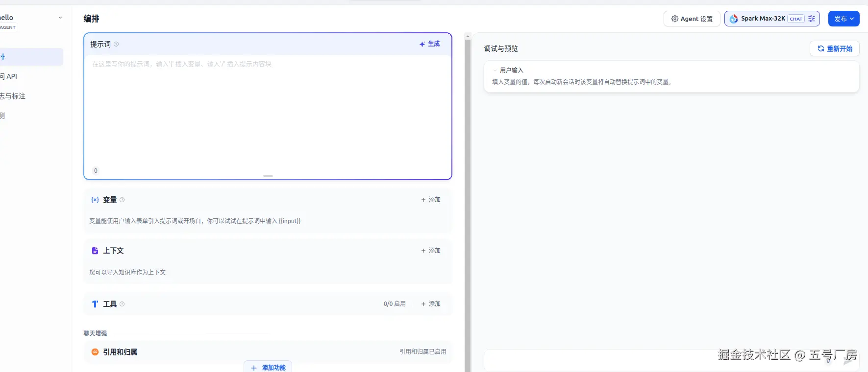Click the Spark model flame logo
Image resolution: width=868 pixels, height=372 pixels.
(733, 19)
